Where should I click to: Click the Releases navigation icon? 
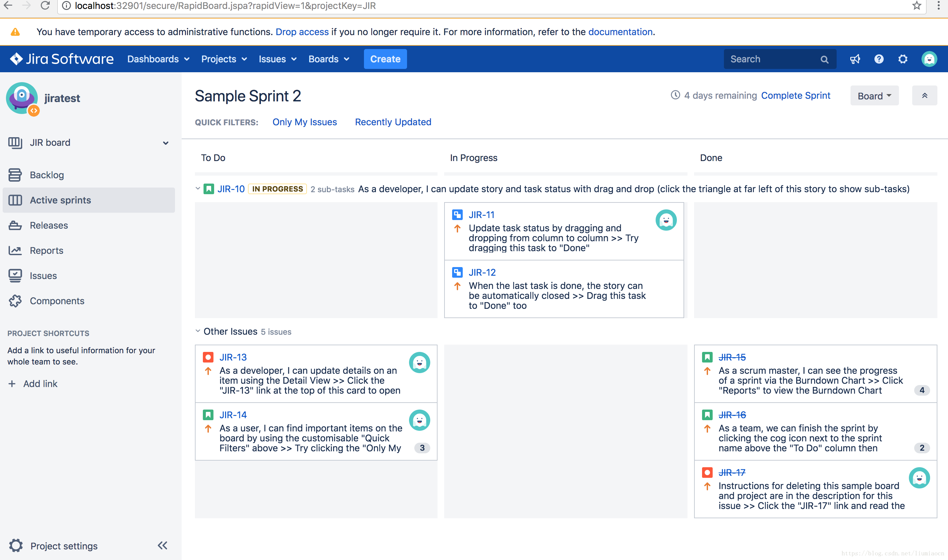click(x=16, y=225)
